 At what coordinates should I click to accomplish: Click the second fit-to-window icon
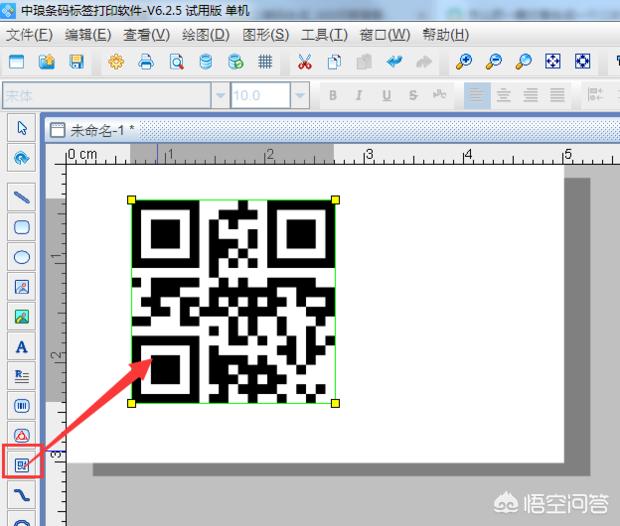[x=582, y=62]
